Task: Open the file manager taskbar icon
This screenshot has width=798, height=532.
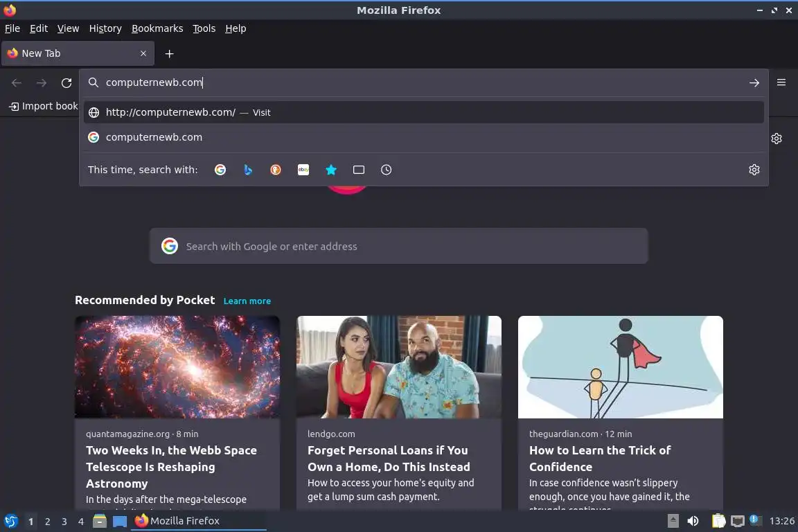Action: click(x=100, y=521)
